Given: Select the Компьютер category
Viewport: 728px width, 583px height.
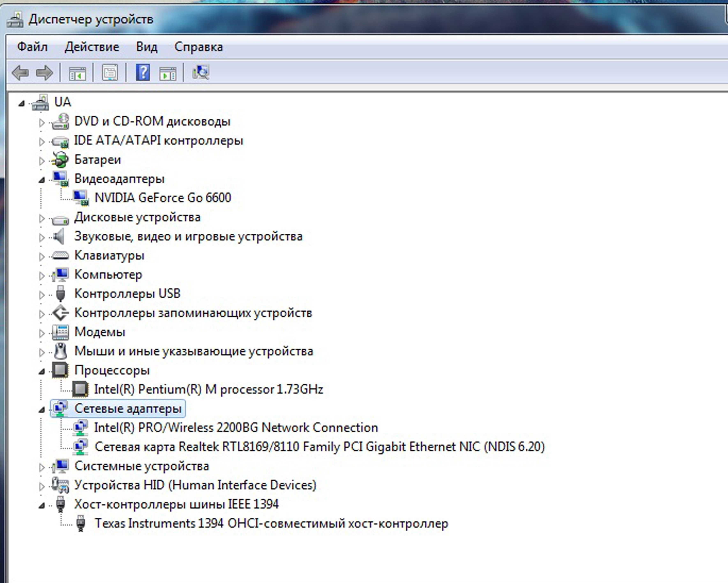Looking at the screenshot, I should pos(108,275).
